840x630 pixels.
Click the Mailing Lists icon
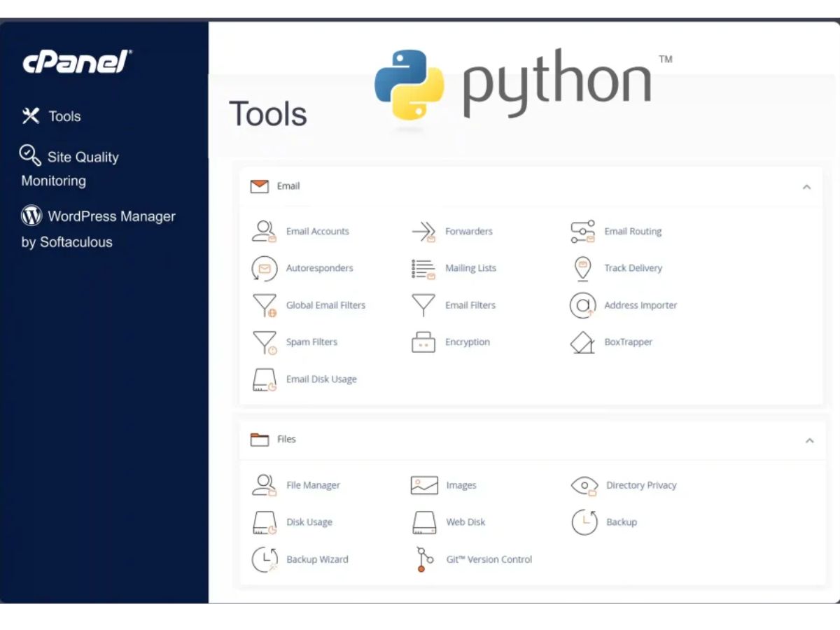pyautogui.click(x=423, y=269)
